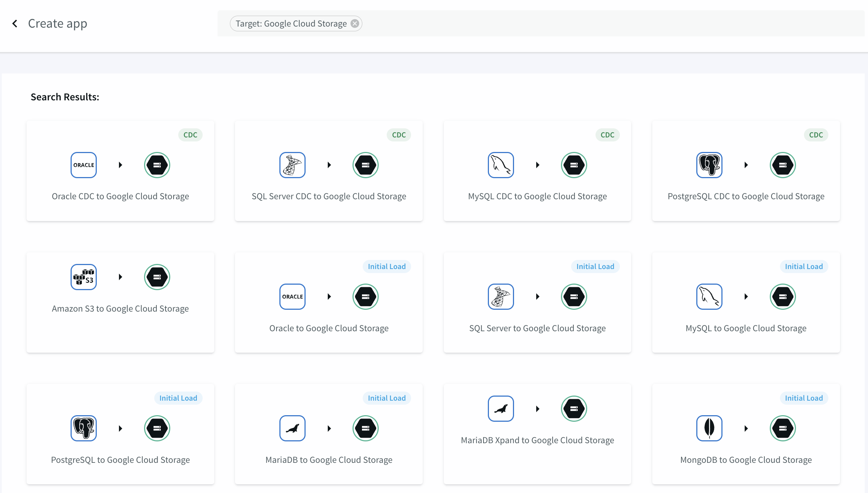Click the PostgreSQL elephant icon in PostgreSQL CDC card
Viewport: 868px width, 493px height.
[709, 165]
